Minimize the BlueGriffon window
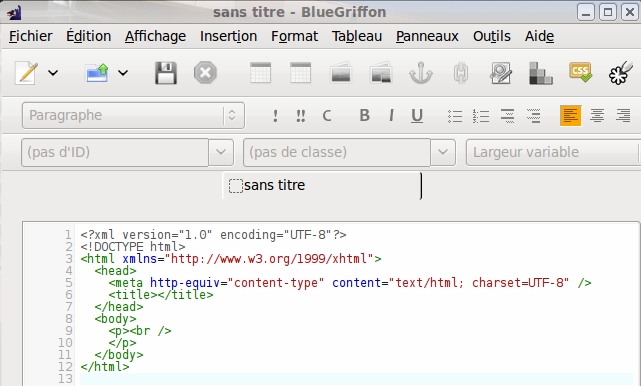 (586, 12)
